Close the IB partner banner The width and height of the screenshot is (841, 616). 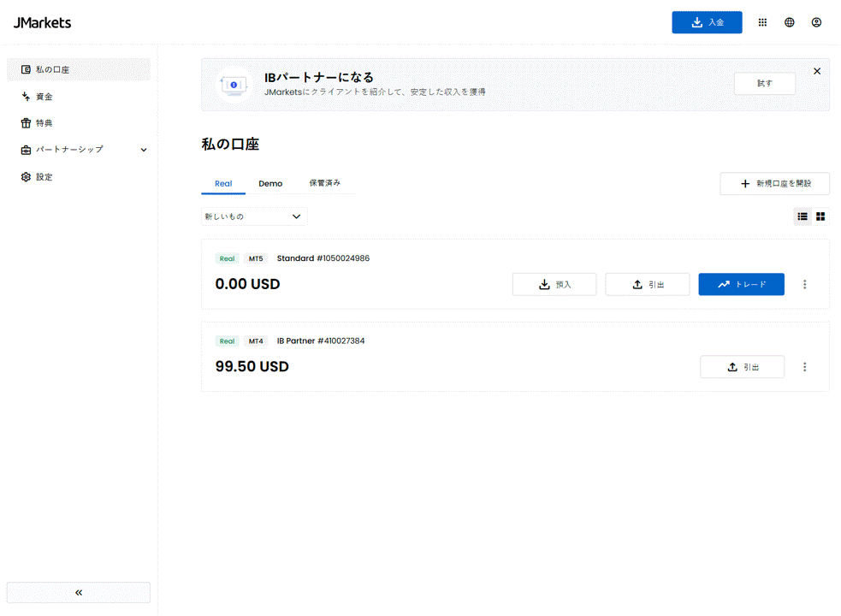tap(816, 71)
